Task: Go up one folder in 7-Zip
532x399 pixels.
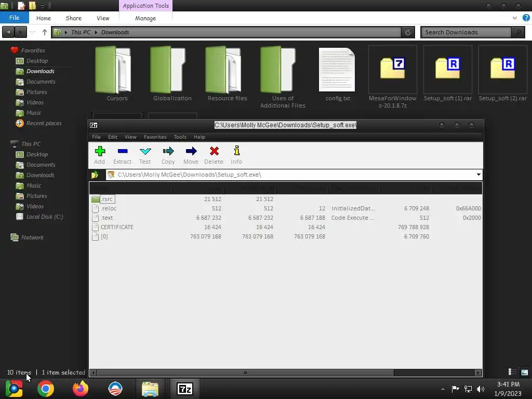Action: (95, 175)
